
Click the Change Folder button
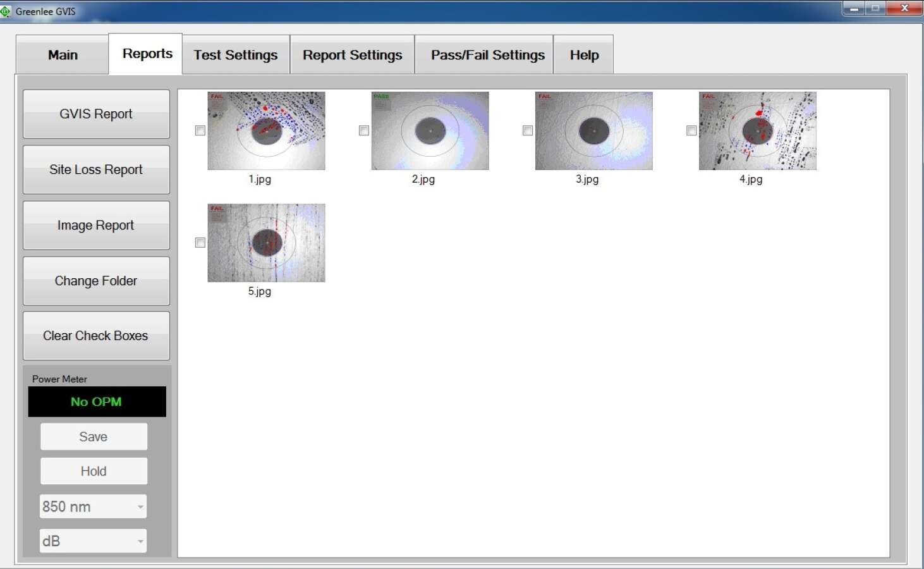(96, 281)
